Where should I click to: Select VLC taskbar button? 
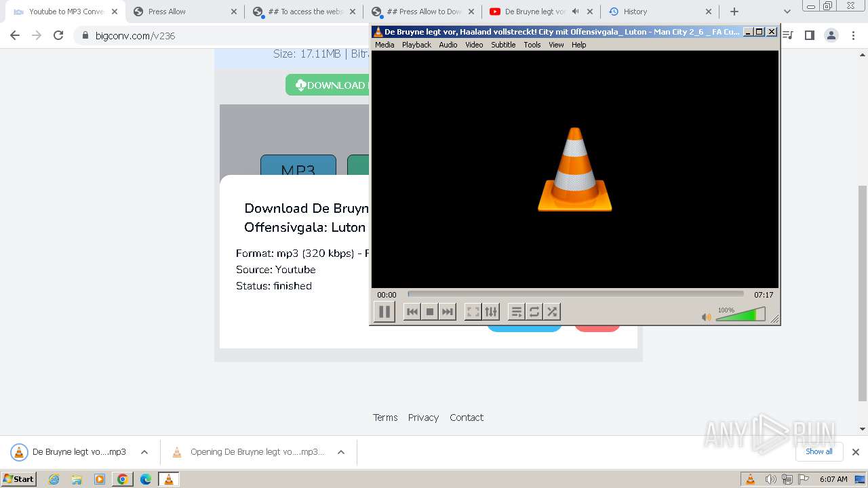(x=169, y=479)
